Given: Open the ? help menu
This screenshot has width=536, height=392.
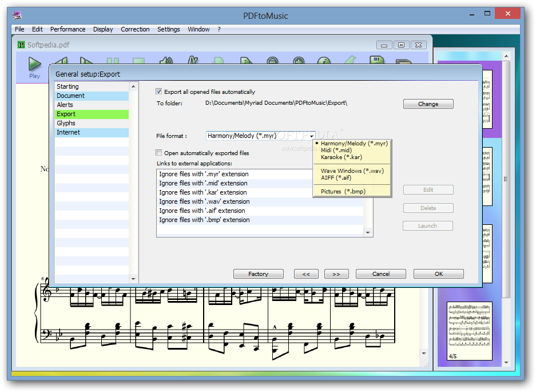Looking at the screenshot, I should [x=219, y=29].
